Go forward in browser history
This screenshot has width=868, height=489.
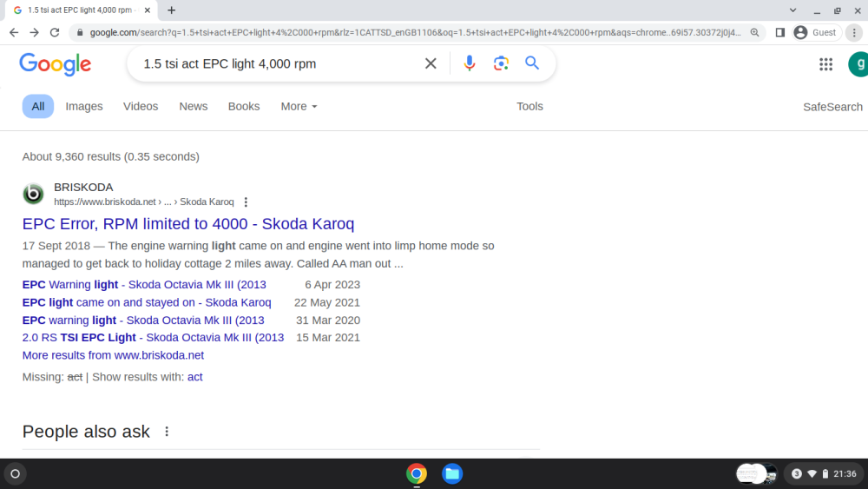point(35,33)
